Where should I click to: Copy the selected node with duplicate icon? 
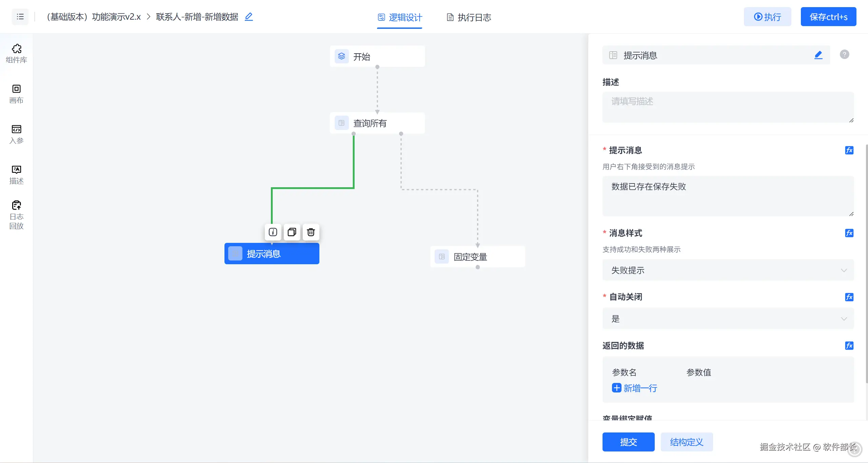(292, 232)
